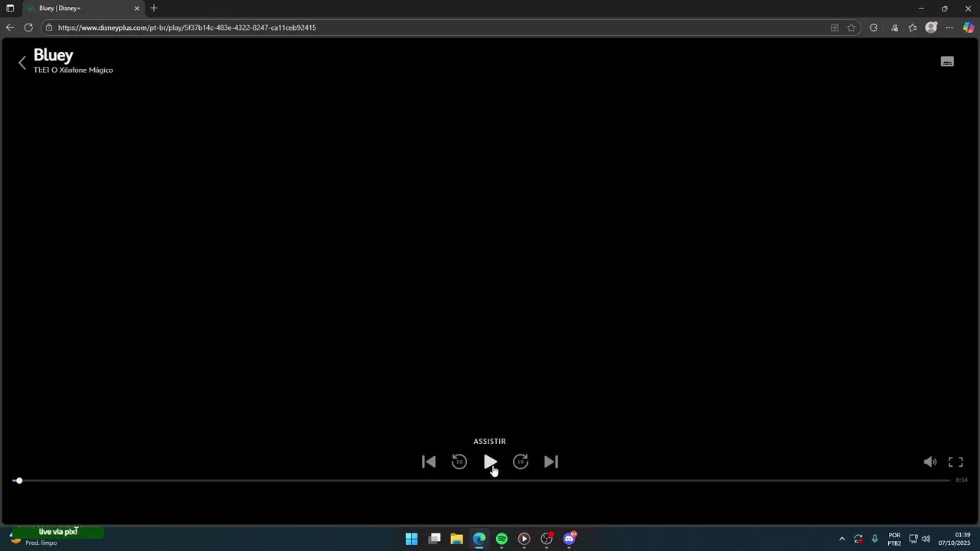Image resolution: width=980 pixels, height=551 pixels.
Task: Show hidden system tray icons
Action: (x=842, y=539)
